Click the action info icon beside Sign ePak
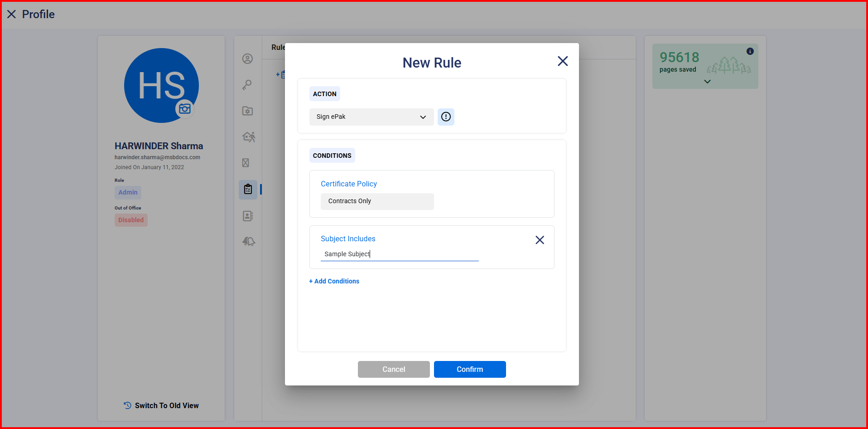This screenshot has height=429, width=868. click(446, 117)
